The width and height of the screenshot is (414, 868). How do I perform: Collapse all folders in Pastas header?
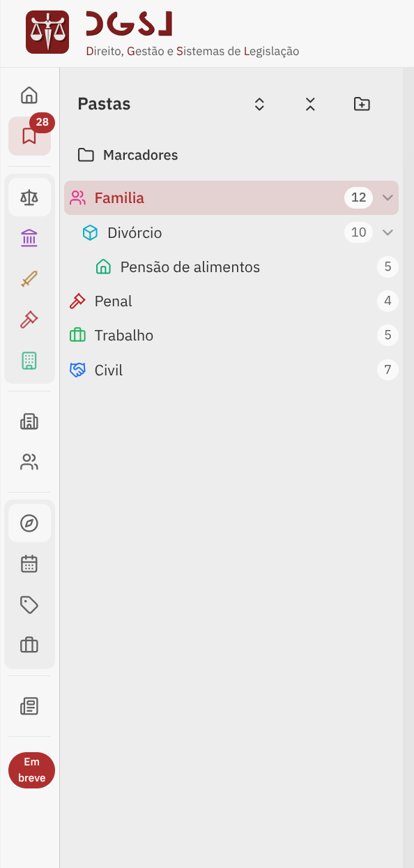pyautogui.click(x=310, y=104)
